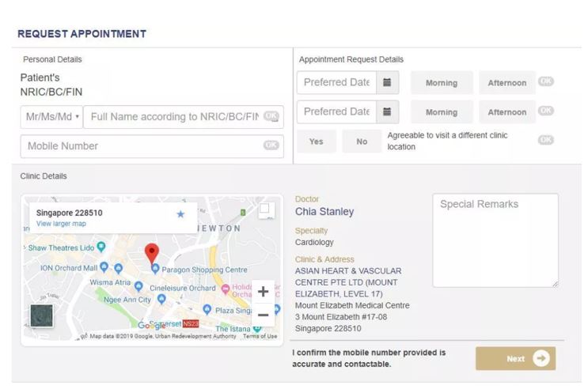Choose No for different clinic location
This screenshot has height=389, width=588.
[362, 142]
